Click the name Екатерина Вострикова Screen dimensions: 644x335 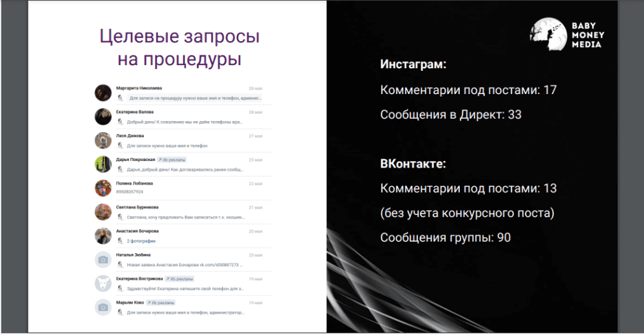pos(139,279)
